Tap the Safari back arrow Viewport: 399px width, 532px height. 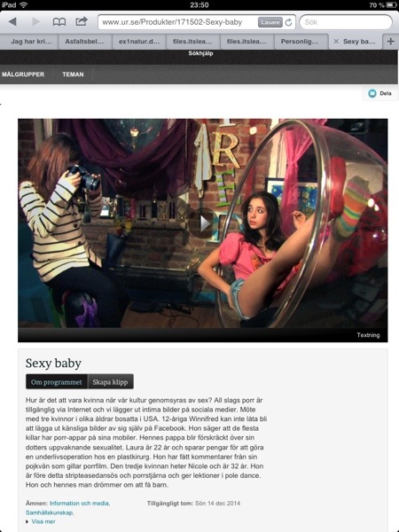[x=12, y=22]
